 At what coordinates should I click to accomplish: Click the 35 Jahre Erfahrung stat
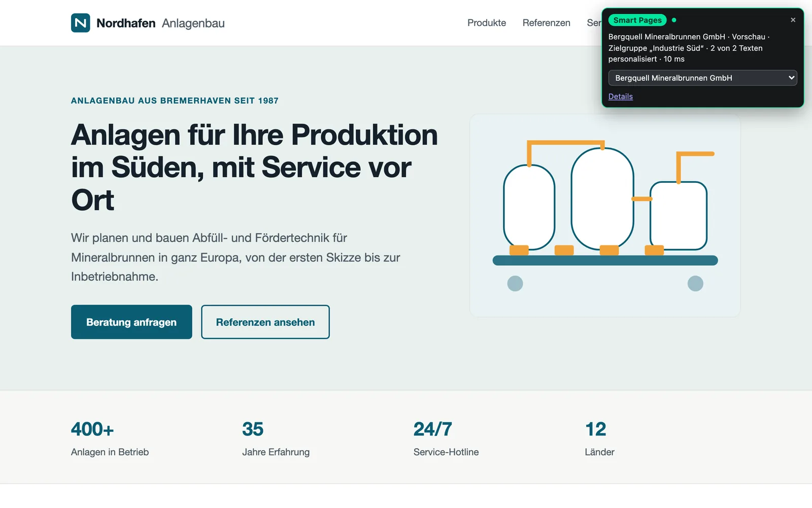276,438
